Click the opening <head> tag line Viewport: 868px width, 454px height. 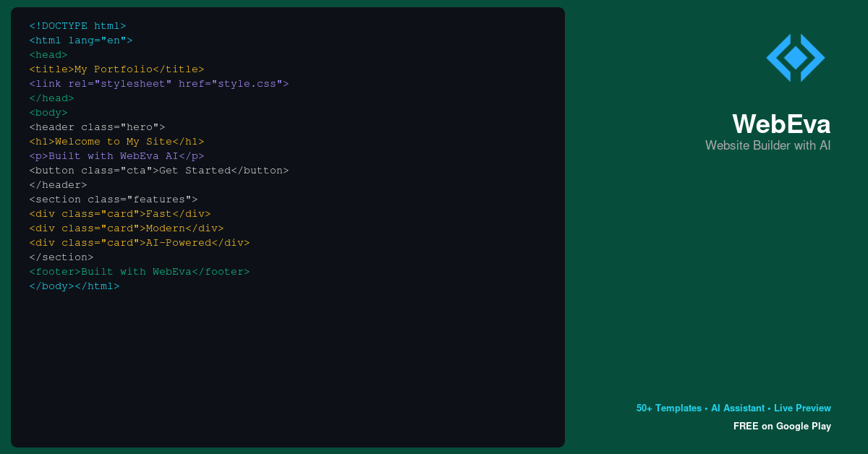click(x=48, y=55)
